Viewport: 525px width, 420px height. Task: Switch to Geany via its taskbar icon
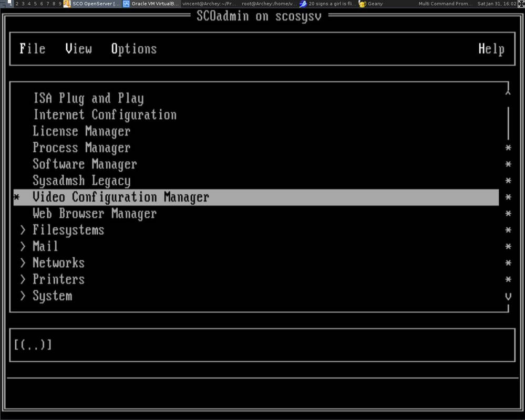click(362, 4)
